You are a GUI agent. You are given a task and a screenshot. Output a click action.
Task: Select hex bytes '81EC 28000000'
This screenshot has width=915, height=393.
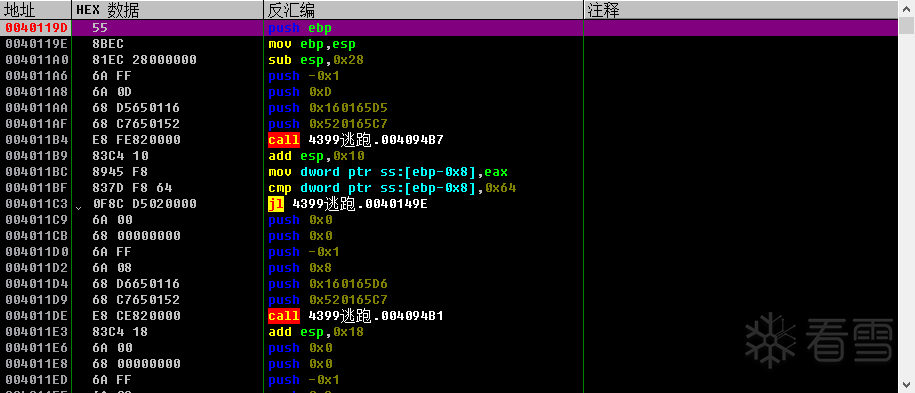click(144, 60)
